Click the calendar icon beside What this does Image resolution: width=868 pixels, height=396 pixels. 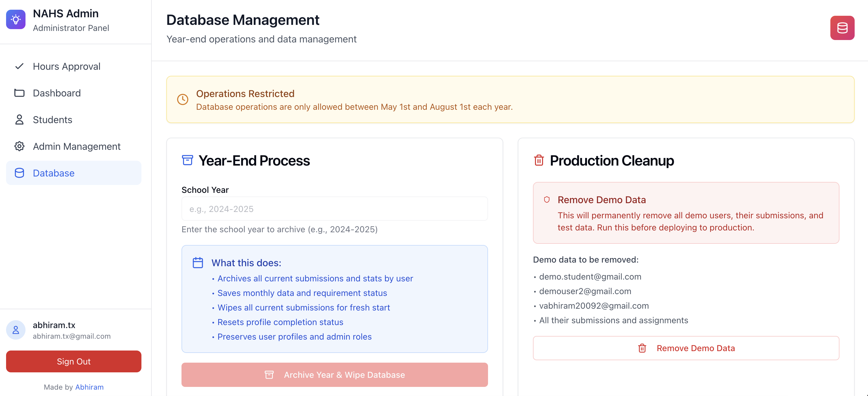tap(198, 263)
